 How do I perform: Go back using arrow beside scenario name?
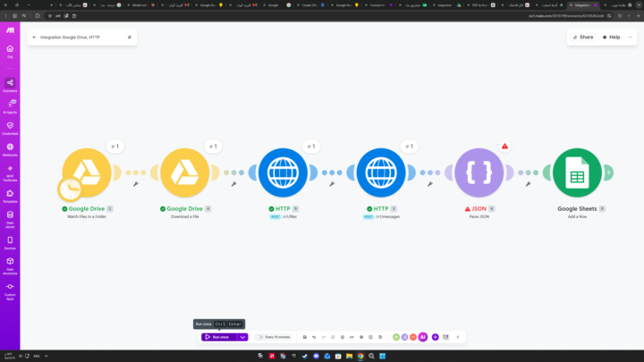pyautogui.click(x=35, y=38)
